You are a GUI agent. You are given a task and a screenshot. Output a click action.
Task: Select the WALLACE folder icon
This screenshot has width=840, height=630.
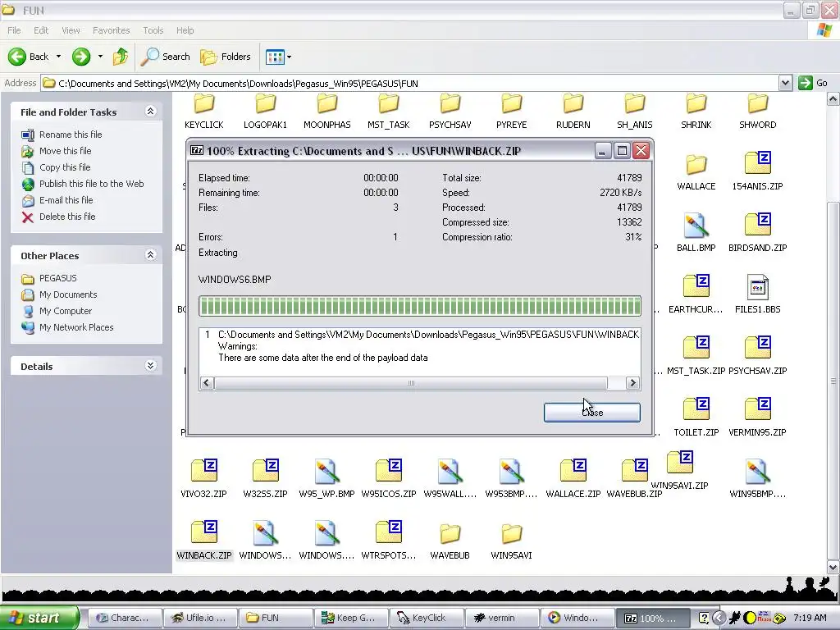(x=696, y=165)
